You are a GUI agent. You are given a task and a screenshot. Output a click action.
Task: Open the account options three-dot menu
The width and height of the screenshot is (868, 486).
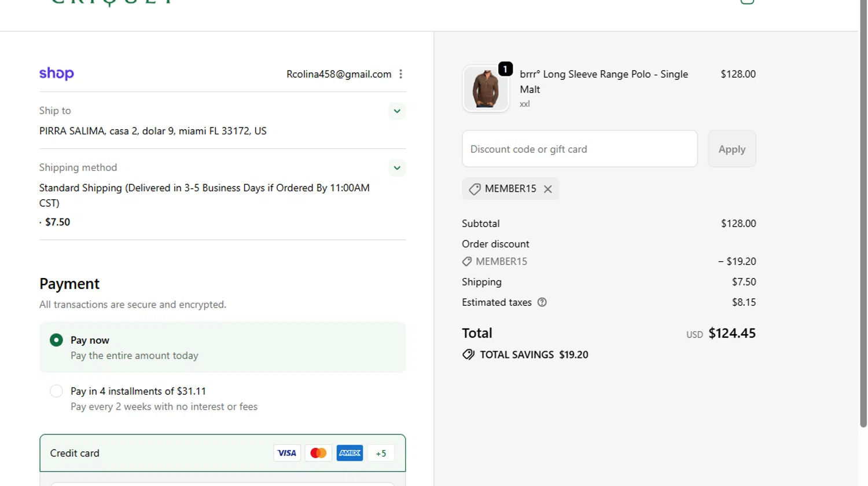click(400, 74)
